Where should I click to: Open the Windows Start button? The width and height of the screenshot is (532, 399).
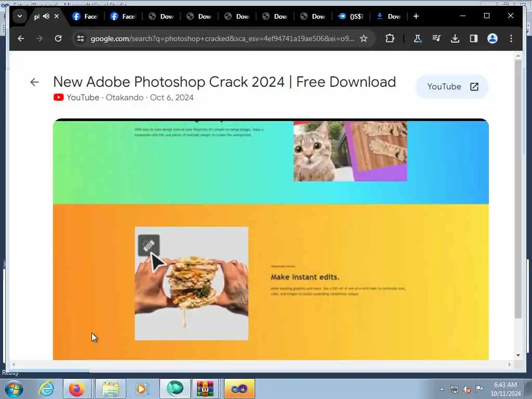pyautogui.click(x=14, y=389)
